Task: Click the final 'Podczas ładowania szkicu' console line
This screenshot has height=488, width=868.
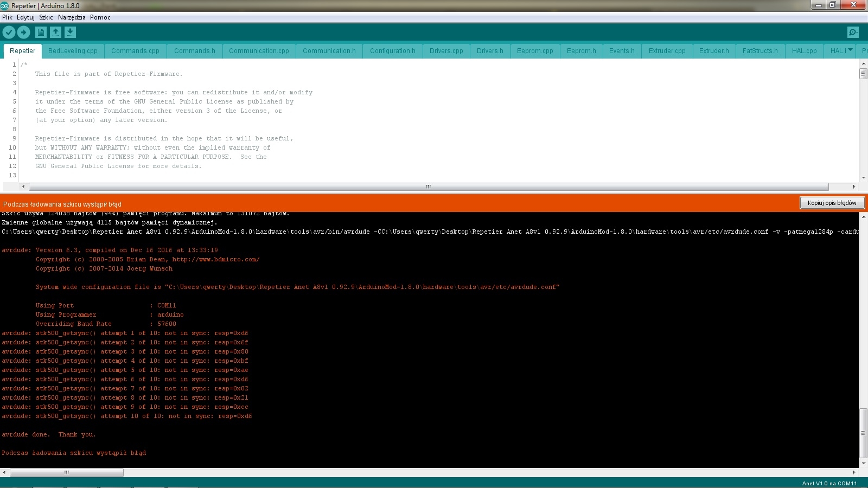Action: (x=74, y=453)
